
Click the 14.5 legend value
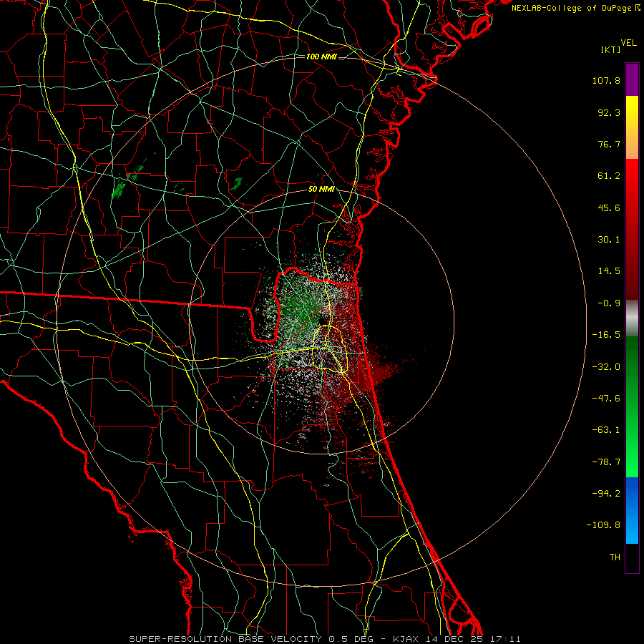(x=609, y=271)
